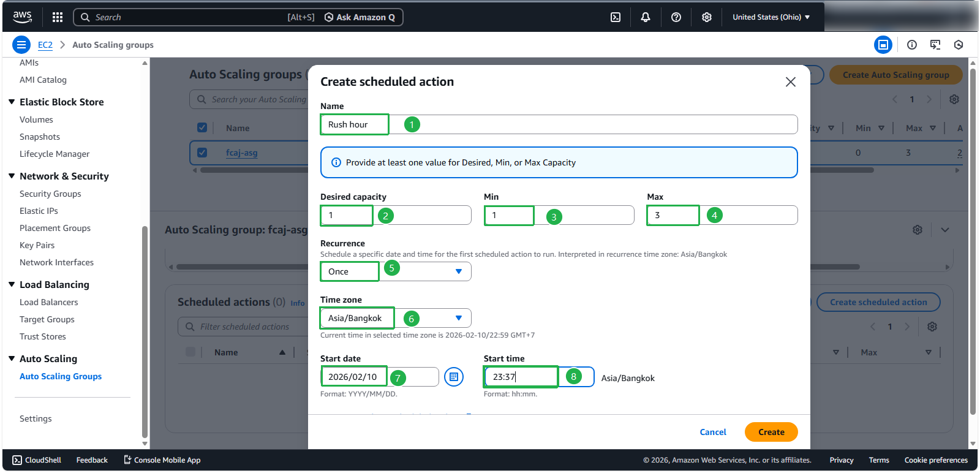The width and height of the screenshot is (980, 473).
Task: Select Auto Scaling Groups in the sidebar
Action: point(61,376)
